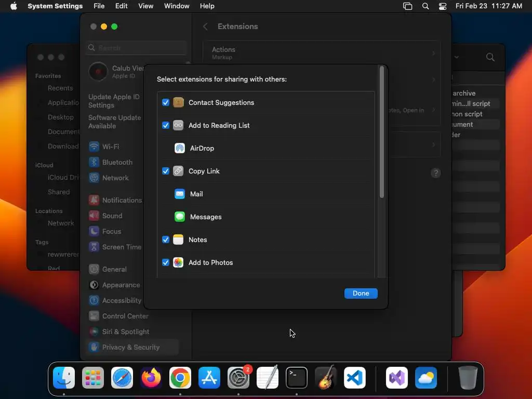The height and width of the screenshot is (399, 532).
Task: Click the AirDrop icon in the list
Action: coord(179,148)
